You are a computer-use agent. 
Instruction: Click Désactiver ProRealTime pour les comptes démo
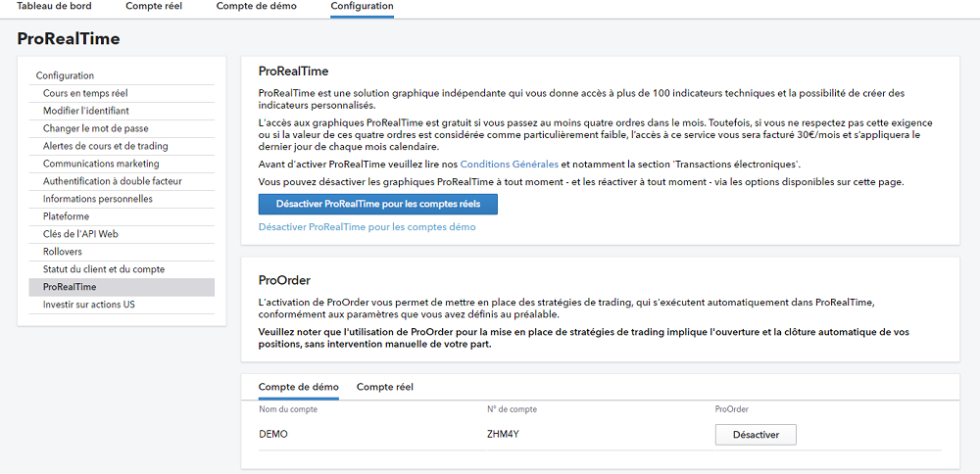(367, 227)
